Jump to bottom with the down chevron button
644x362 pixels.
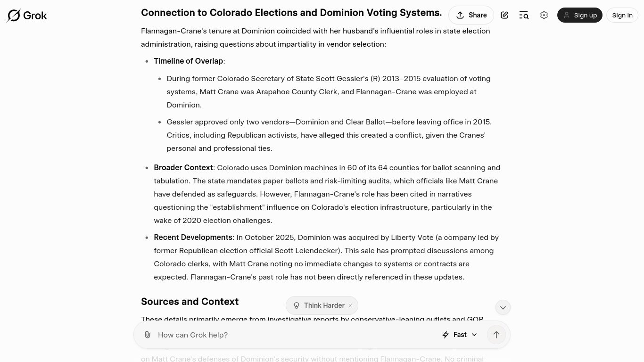(503, 307)
